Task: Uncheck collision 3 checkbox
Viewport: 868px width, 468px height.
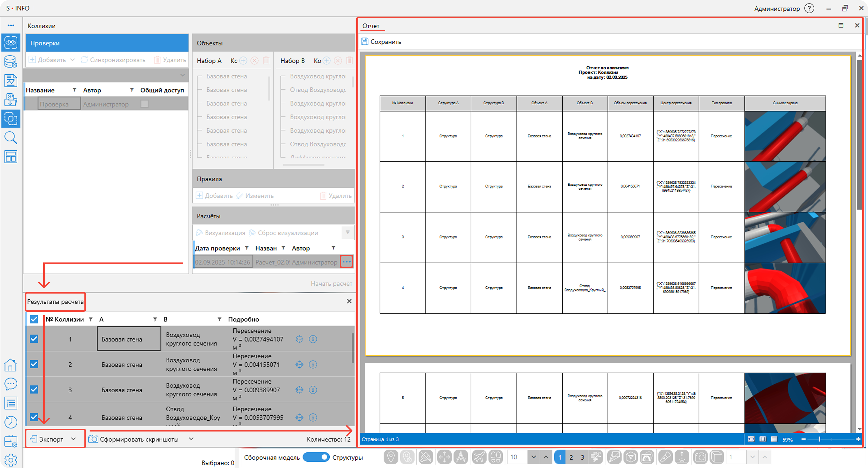Action: coord(34,390)
